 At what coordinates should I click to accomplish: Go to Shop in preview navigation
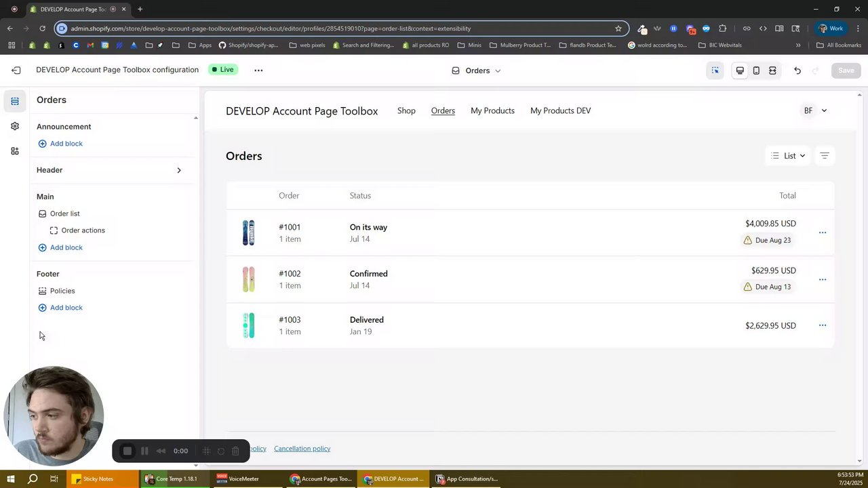[406, 110]
